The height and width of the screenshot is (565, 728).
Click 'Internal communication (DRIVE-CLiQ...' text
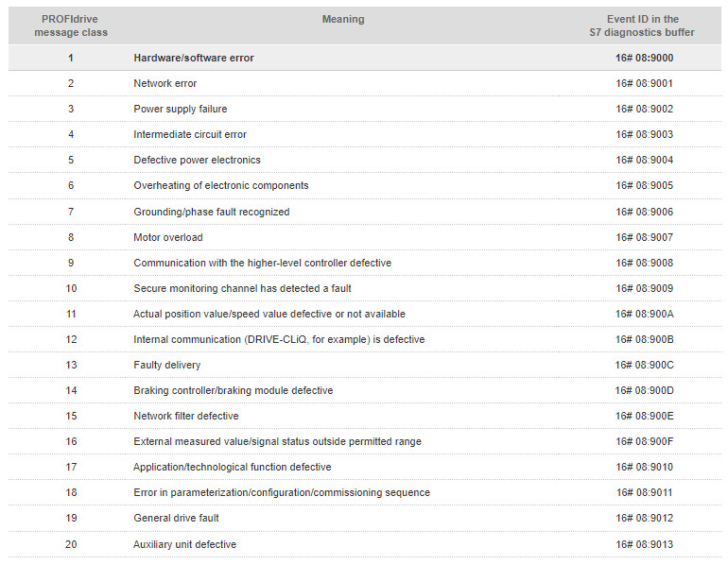(x=279, y=339)
